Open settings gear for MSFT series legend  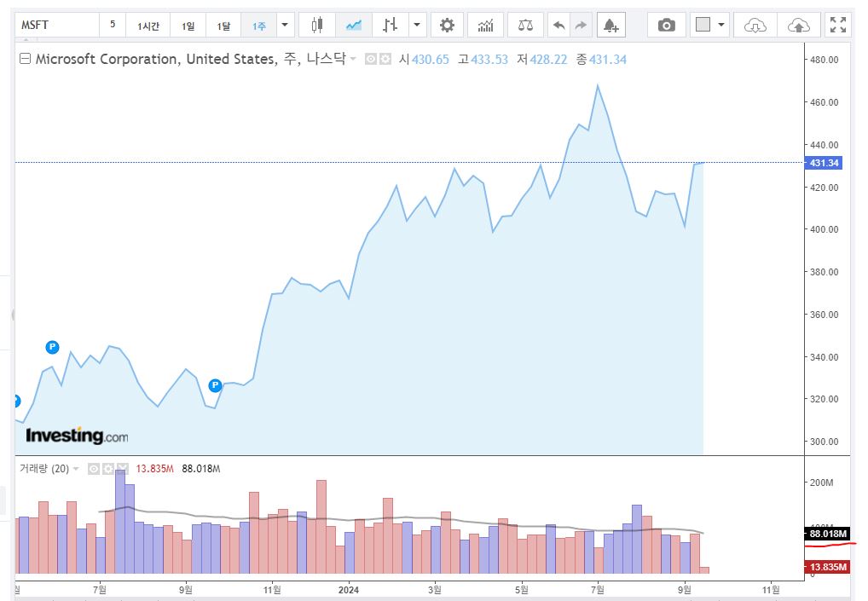(385, 59)
